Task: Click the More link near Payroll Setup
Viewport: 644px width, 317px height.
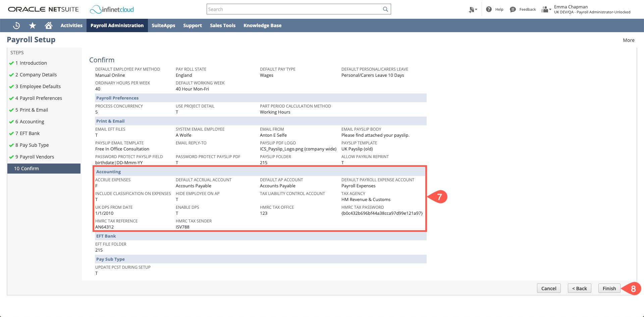Action: pyautogui.click(x=629, y=40)
